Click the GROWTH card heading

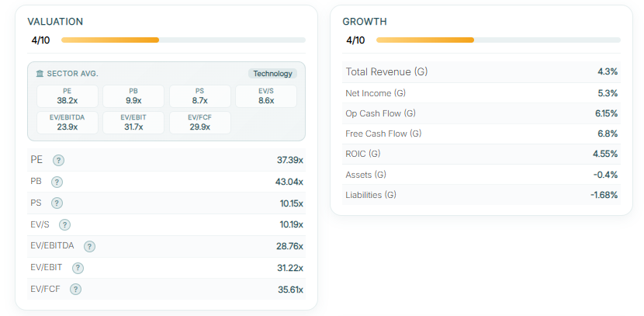365,22
